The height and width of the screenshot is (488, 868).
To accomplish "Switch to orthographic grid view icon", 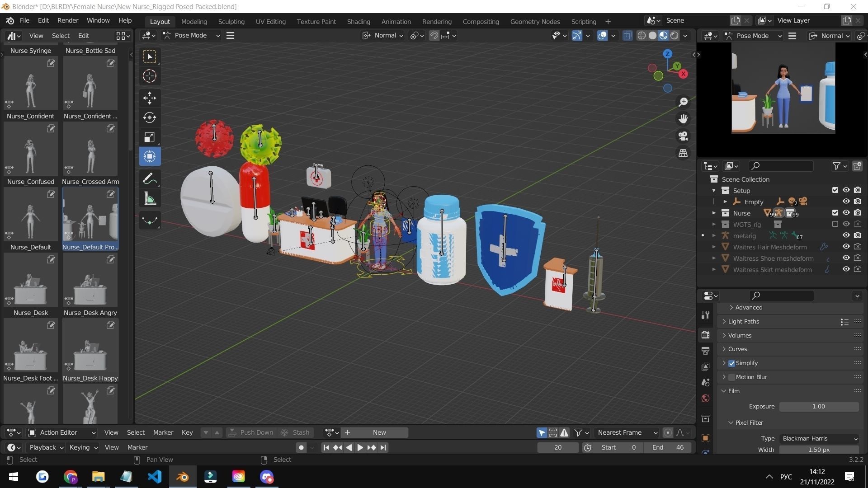I will (x=683, y=153).
